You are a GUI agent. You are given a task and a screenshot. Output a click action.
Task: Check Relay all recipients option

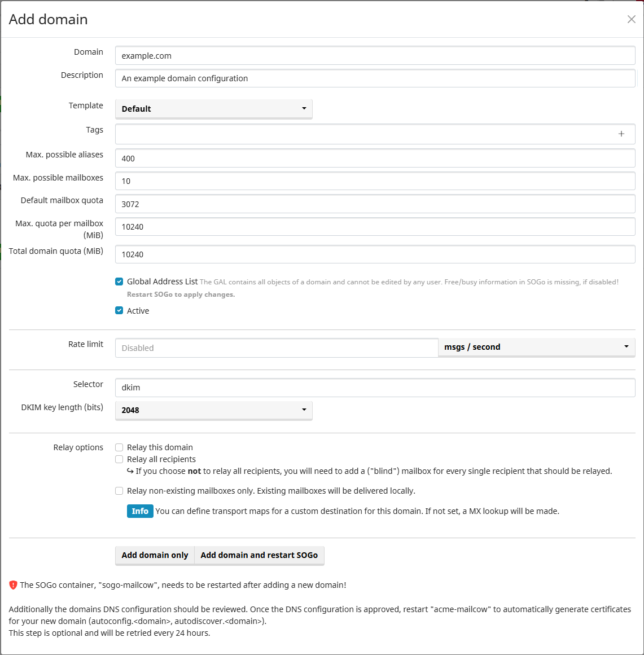(119, 459)
